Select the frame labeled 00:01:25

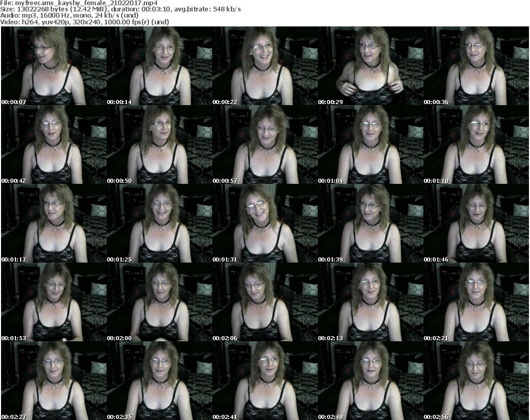[x=159, y=223]
